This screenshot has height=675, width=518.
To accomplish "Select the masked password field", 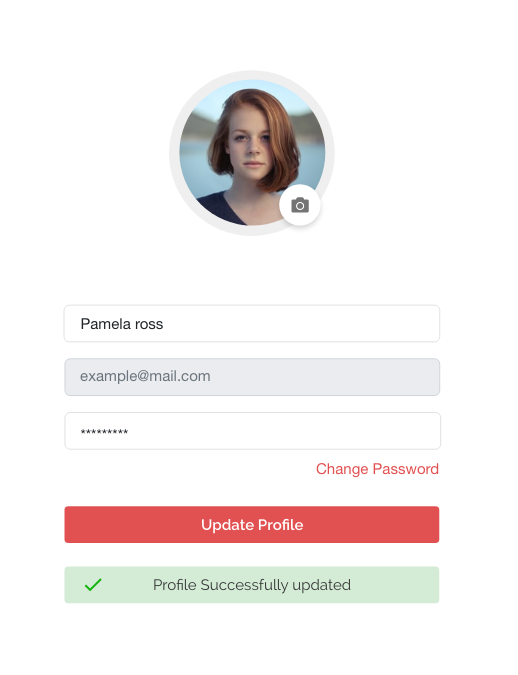I will [x=252, y=431].
